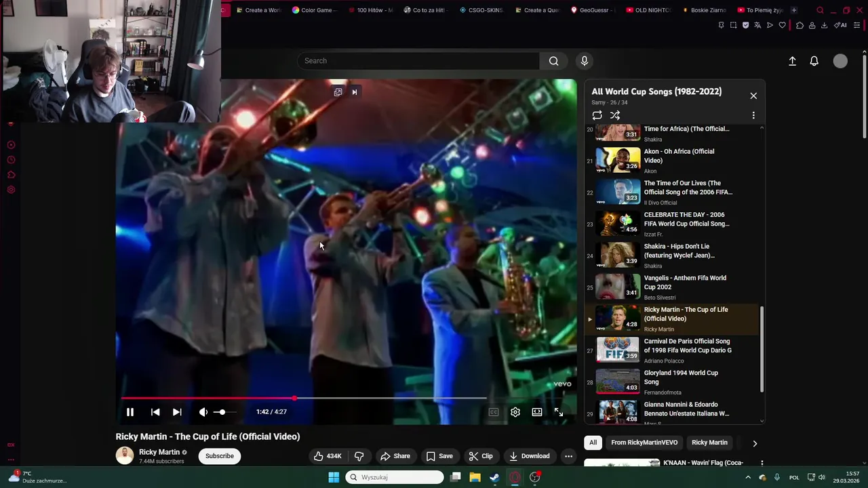
Task: Adjust the volume slider in the player
Action: 224,412
